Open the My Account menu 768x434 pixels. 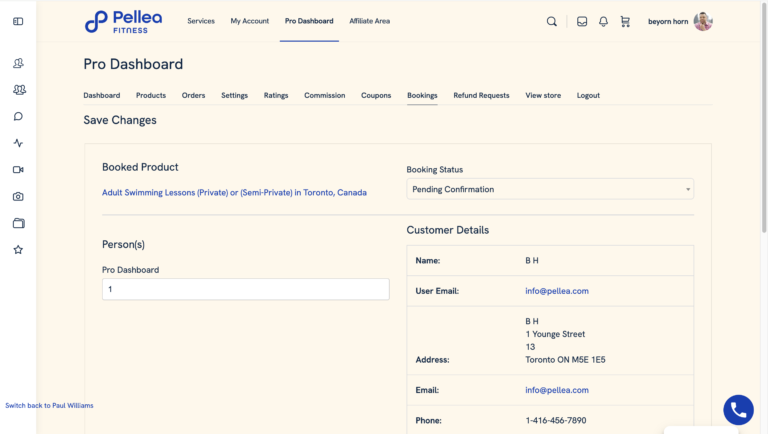(x=250, y=21)
